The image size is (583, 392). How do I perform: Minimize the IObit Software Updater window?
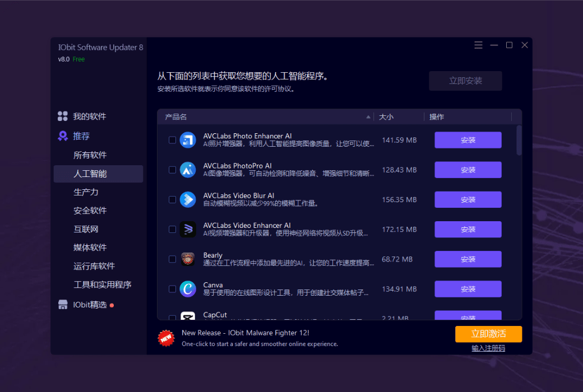click(494, 45)
